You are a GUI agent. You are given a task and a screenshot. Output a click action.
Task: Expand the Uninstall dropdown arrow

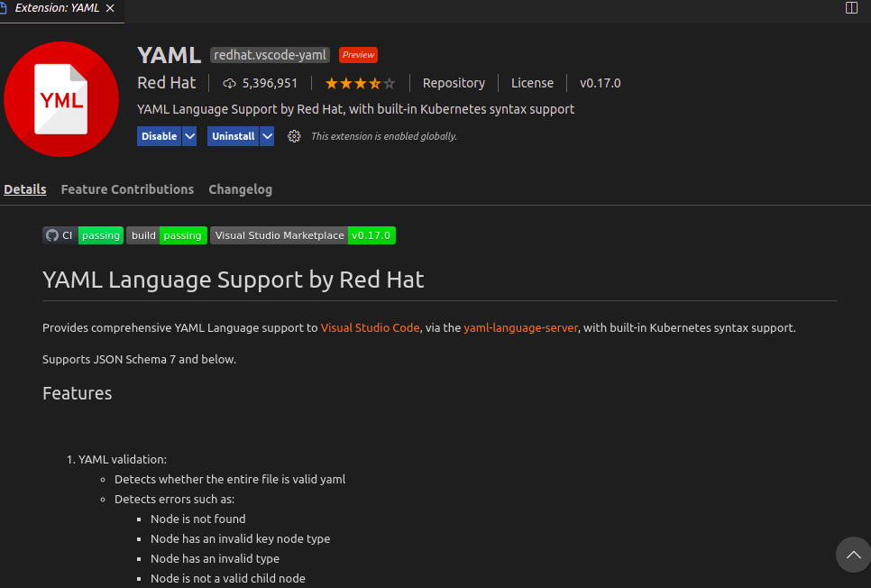[267, 136]
